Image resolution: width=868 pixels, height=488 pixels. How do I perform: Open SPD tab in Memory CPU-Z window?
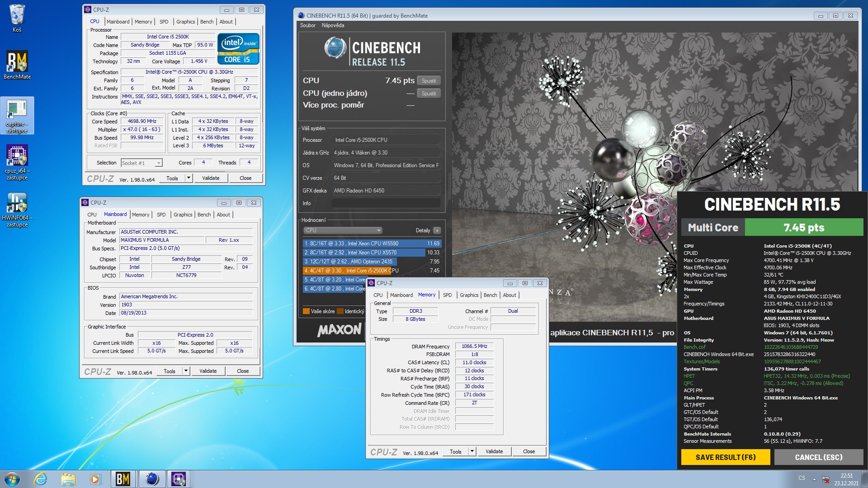(x=448, y=295)
